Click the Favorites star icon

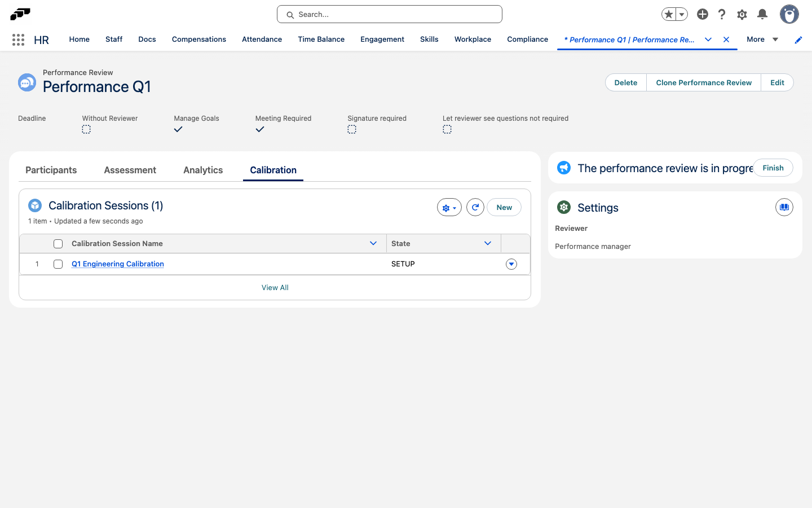pyautogui.click(x=669, y=14)
